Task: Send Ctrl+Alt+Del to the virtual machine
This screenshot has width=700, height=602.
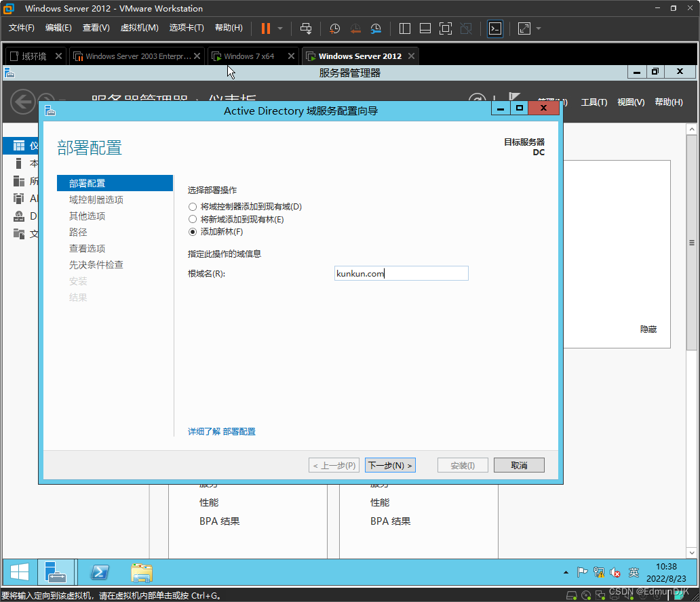Action: [306, 28]
